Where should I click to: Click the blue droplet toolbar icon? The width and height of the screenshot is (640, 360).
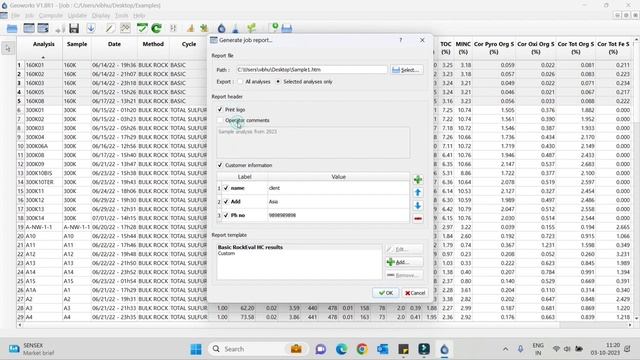pyautogui.click(x=221, y=28)
